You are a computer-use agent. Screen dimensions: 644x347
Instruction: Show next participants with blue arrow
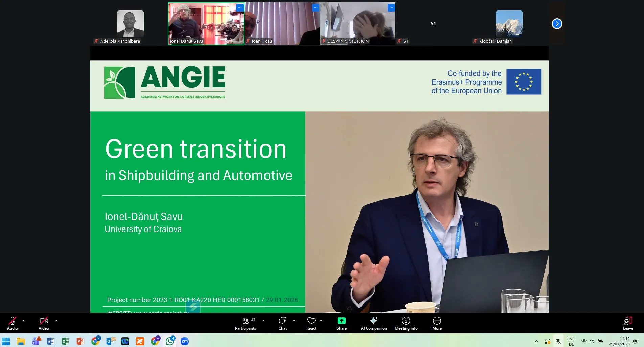point(557,24)
